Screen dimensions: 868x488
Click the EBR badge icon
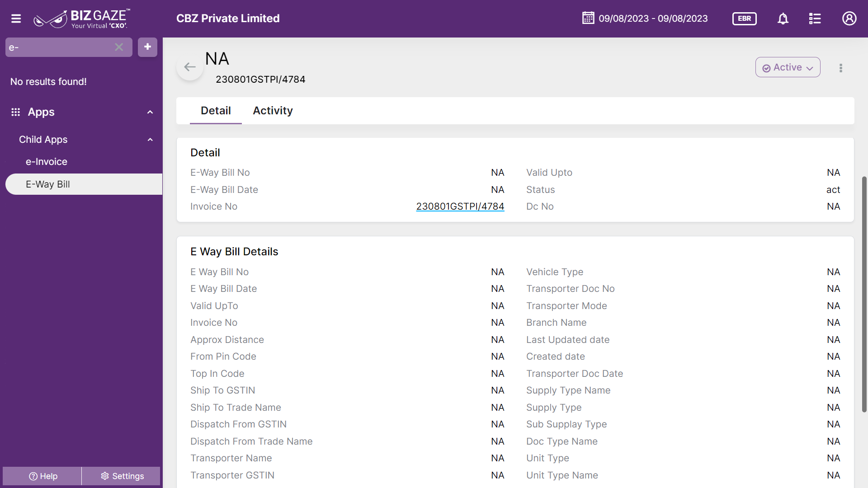pyautogui.click(x=744, y=19)
